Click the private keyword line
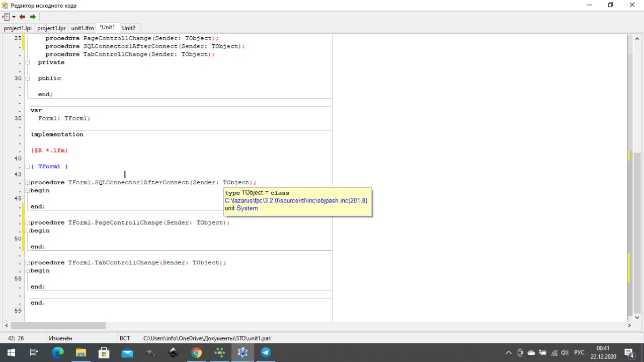The image size is (644, 362). (51, 62)
